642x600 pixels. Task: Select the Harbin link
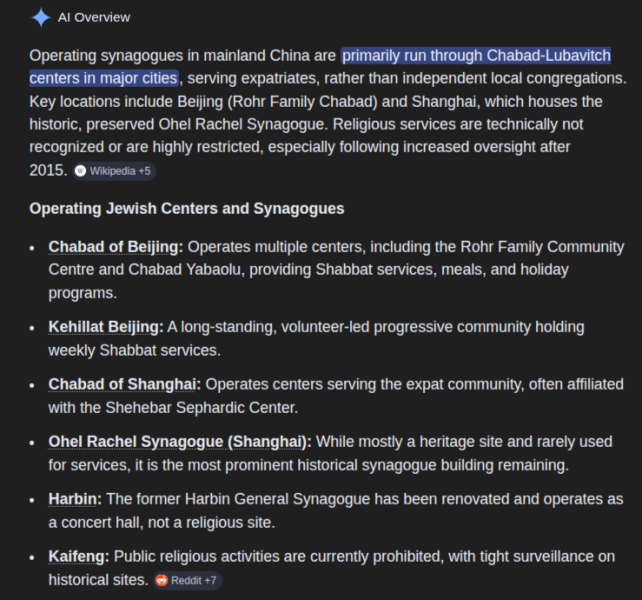(x=73, y=499)
